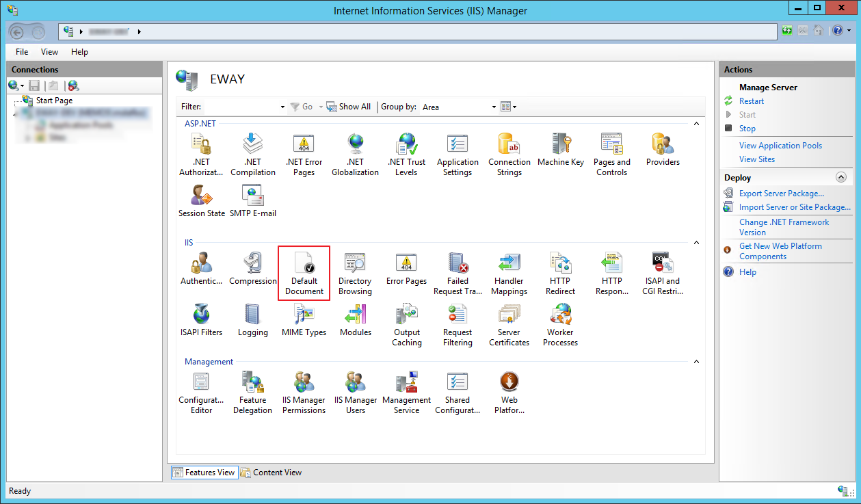
Task: Open the File menu
Action: 22,52
